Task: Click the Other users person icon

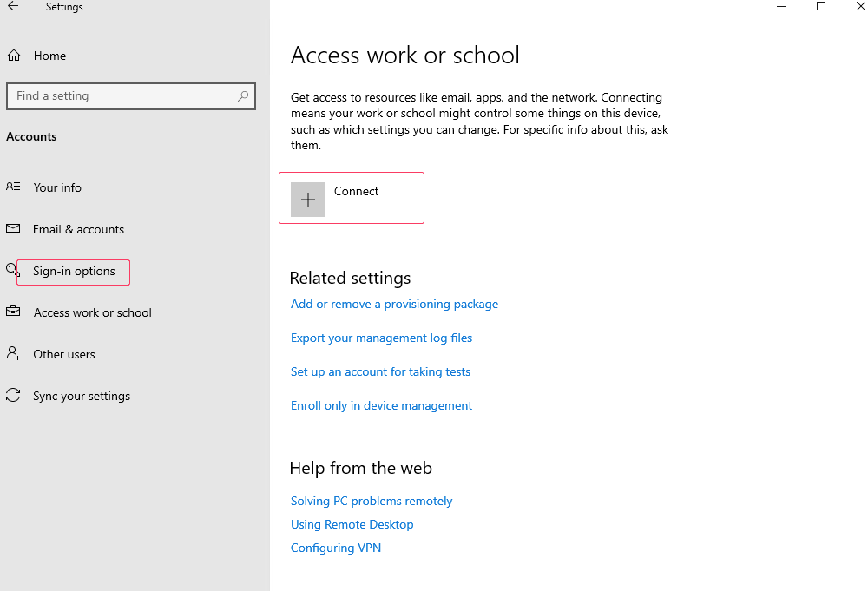Action: 13,354
